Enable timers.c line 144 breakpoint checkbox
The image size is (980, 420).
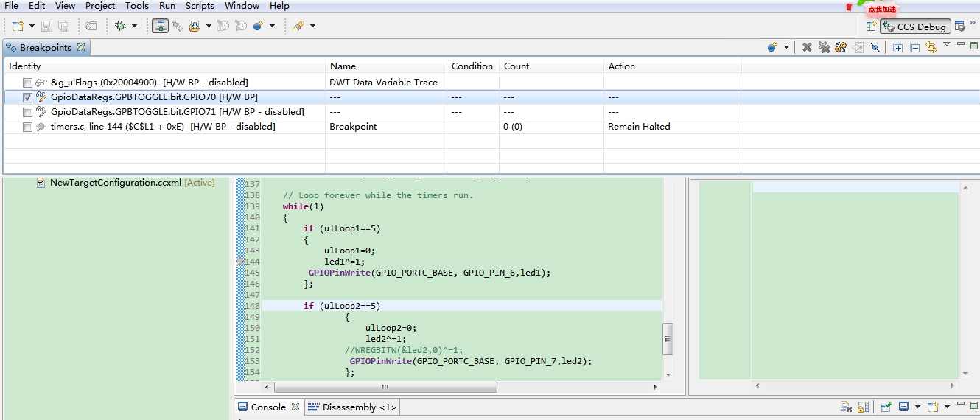click(x=28, y=127)
